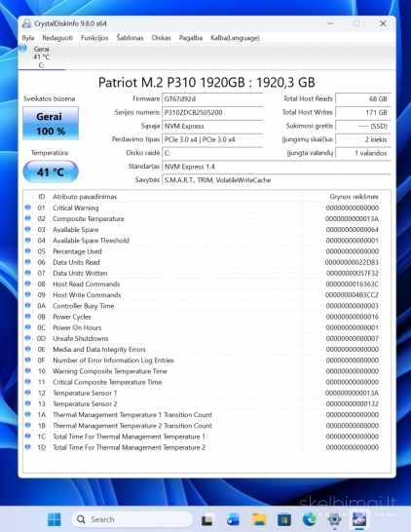Click raw value 00000000022D83

click(x=352, y=262)
